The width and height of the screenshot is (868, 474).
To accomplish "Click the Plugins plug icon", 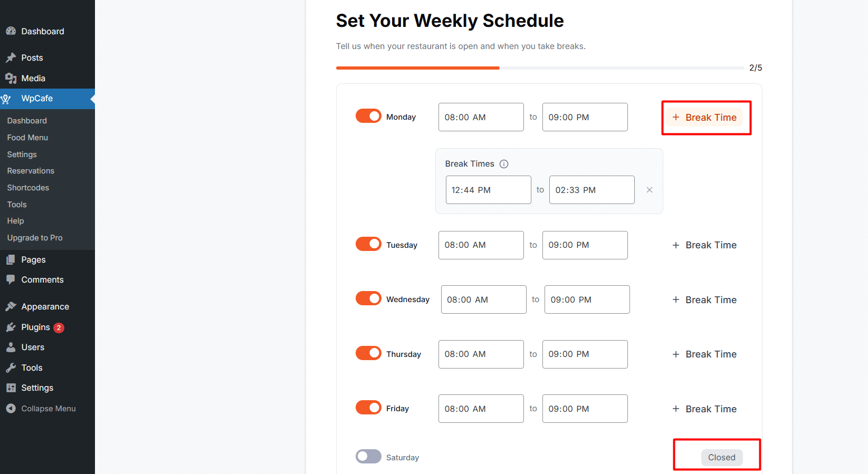I will (11, 327).
